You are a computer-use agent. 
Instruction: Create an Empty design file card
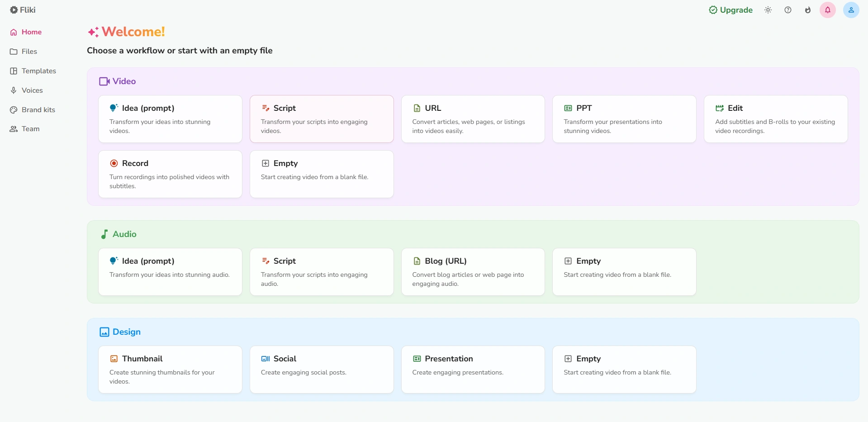tap(624, 370)
